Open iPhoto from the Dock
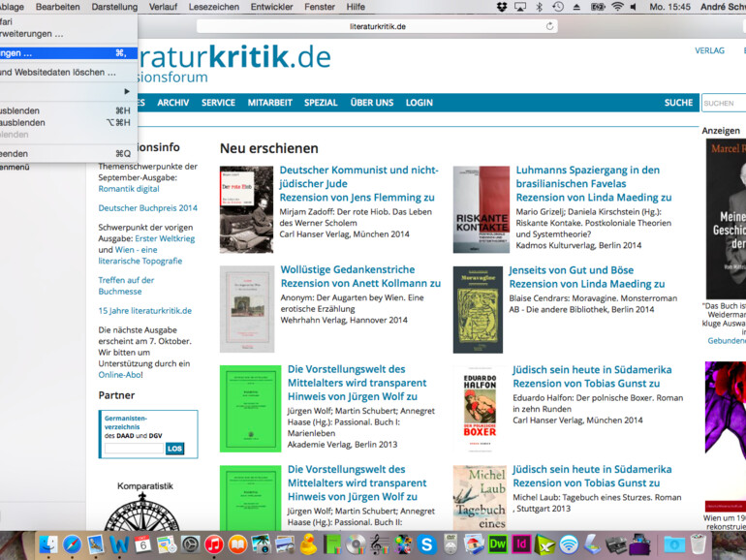 [x=261, y=544]
